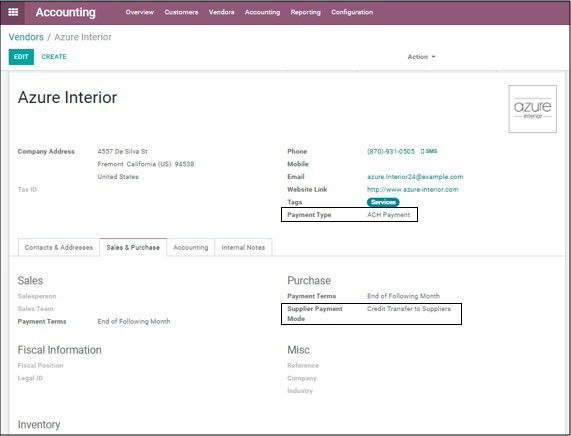Open the http://www.azure-interior.com website link
Viewport: 571px width, 436px height.
tap(413, 189)
